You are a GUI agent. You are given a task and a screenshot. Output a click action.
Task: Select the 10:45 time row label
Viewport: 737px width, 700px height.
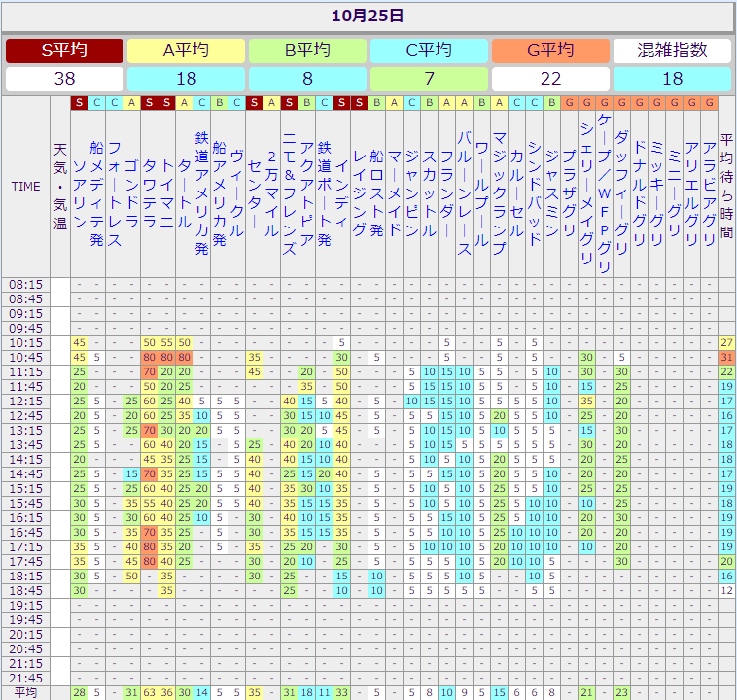(25, 358)
